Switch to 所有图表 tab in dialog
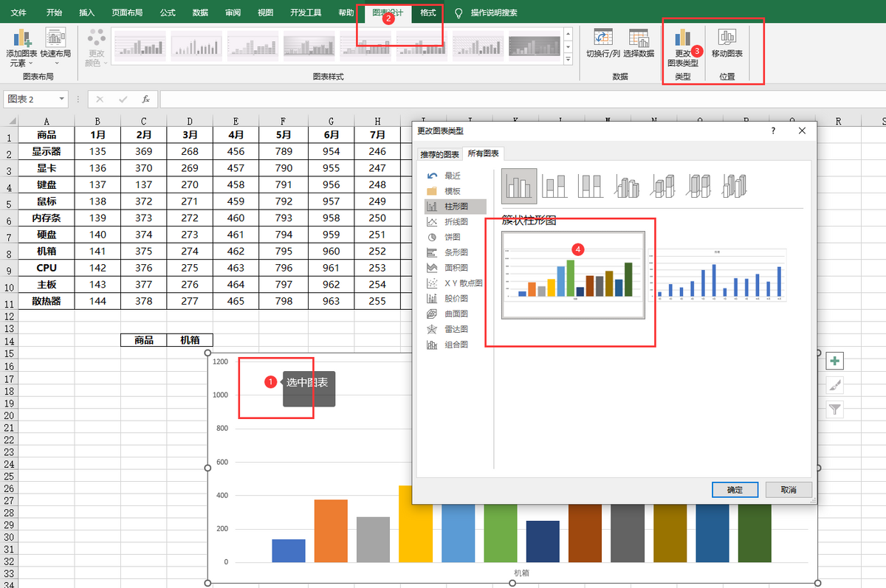886x588 pixels. [484, 153]
